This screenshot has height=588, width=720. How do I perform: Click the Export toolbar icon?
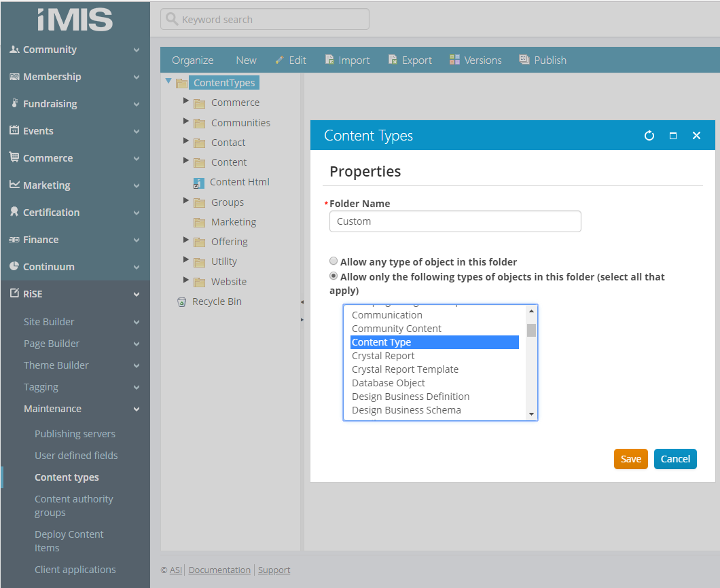coord(393,60)
